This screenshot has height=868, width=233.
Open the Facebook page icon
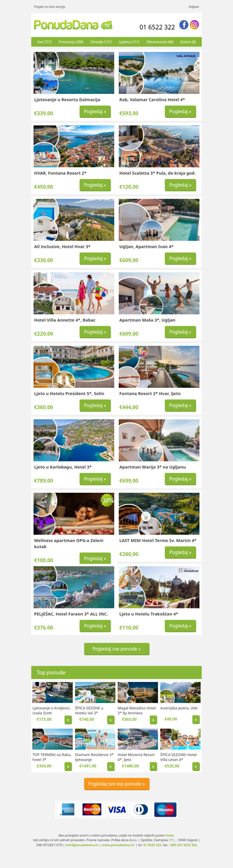click(x=183, y=24)
